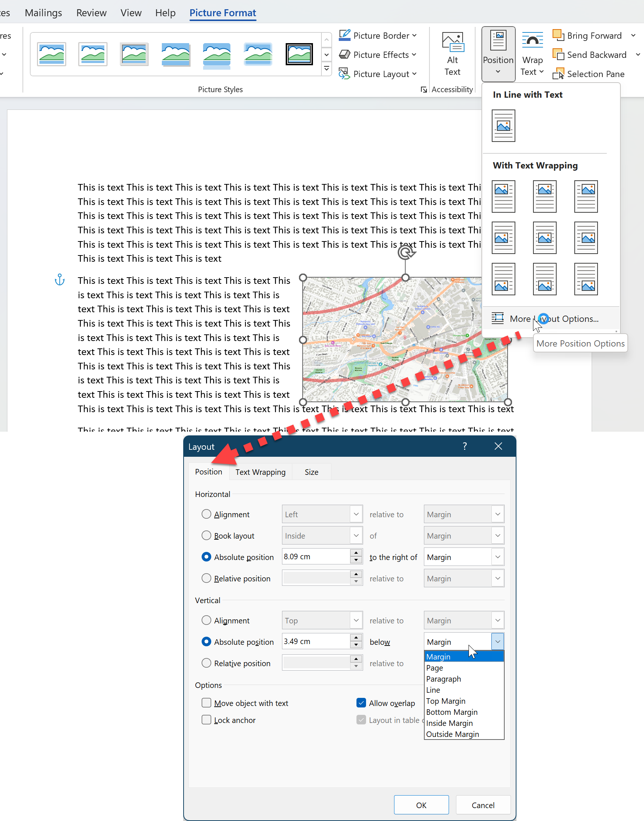Choose top-left text wrapping position icon
644x821 pixels.
pyautogui.click(x=503, y=196)
